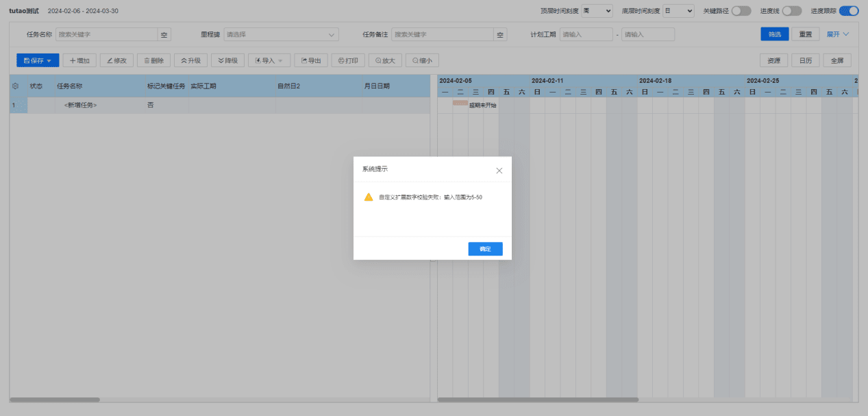This screenshot has width=868, height=416.
Task: Click the 重置 (reset) button
Action: pos(806,34)
